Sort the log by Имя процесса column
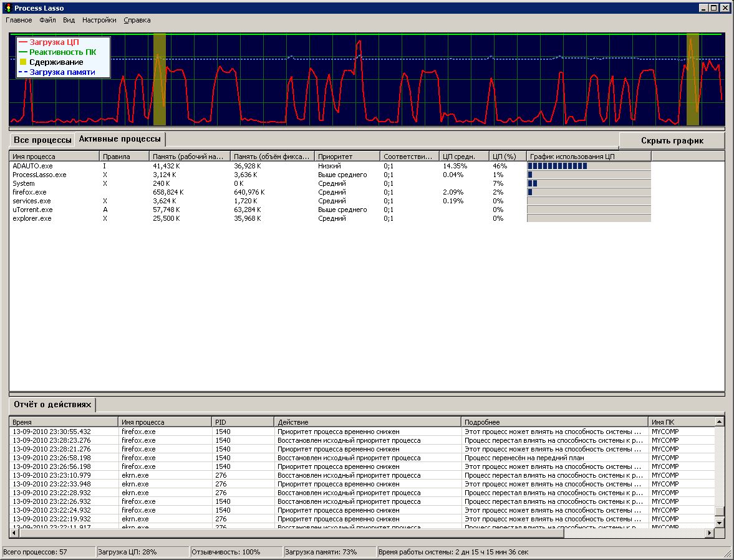 click(x=165, y=422)
